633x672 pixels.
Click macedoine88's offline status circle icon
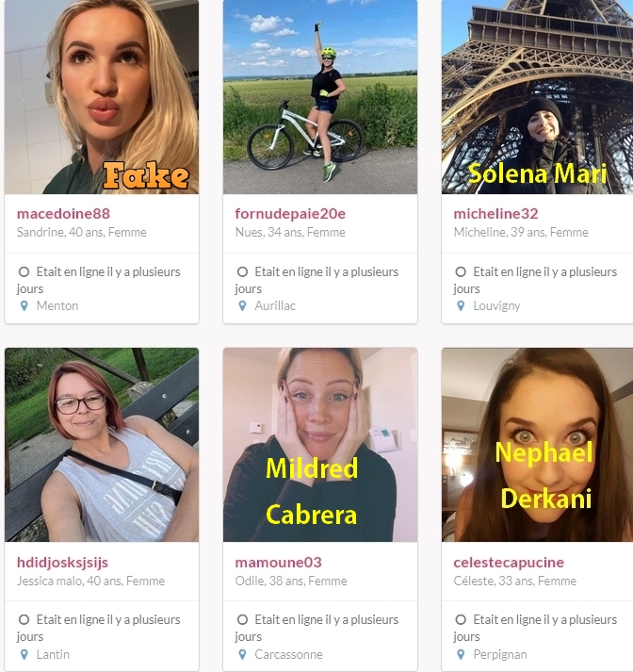pos(24,271)
